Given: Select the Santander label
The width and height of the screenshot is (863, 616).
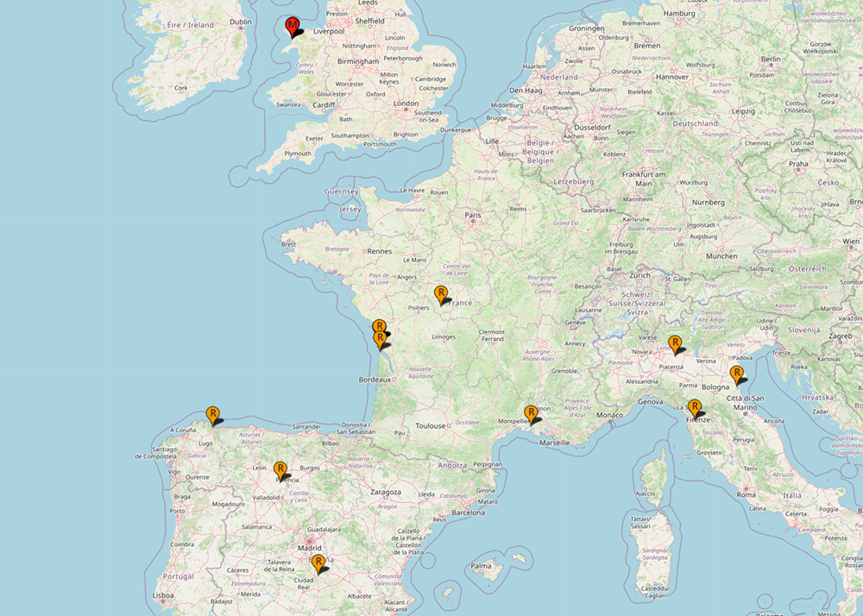Looking at the screenshot, I should point(306,427).
